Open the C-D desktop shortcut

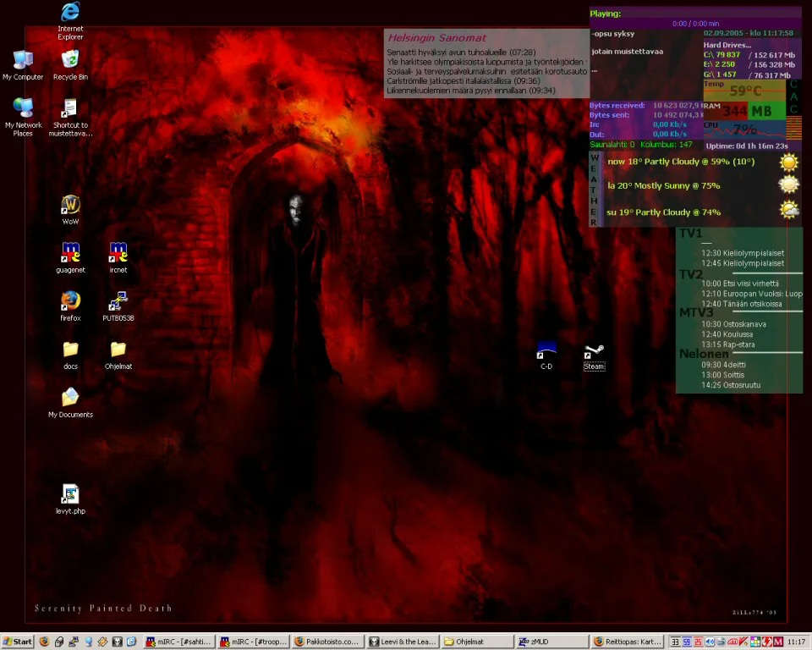point(546,350)
